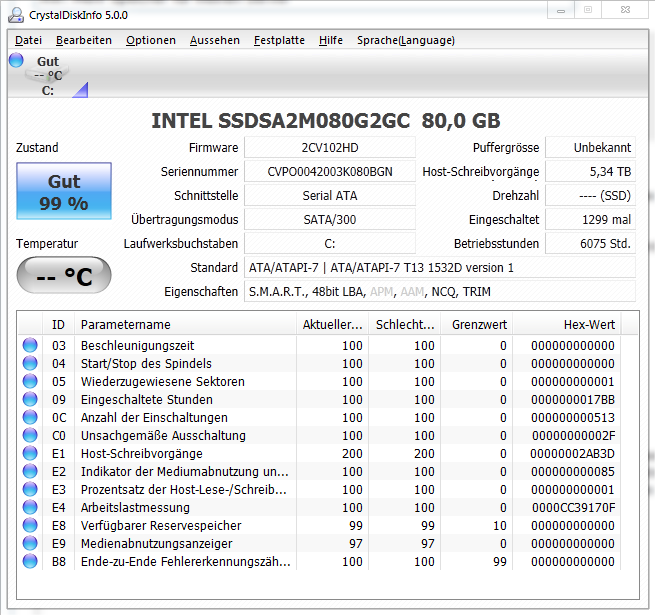
Task: Click status orb for Arbeitslastmessung row
Action: click(30, 507)
